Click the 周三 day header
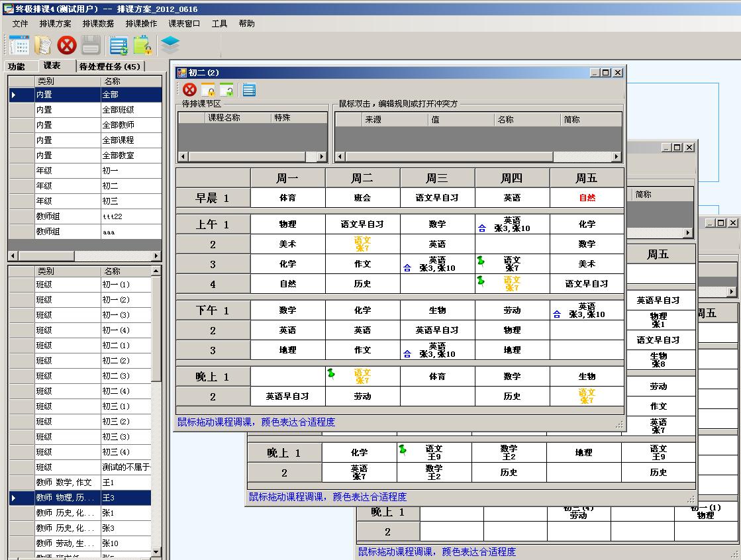The height and width of the screenshot is (560, 741). click(437, 178)
